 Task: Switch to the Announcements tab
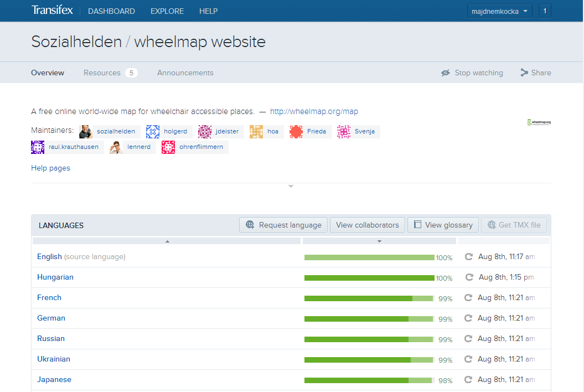click(x=185, y=73)
